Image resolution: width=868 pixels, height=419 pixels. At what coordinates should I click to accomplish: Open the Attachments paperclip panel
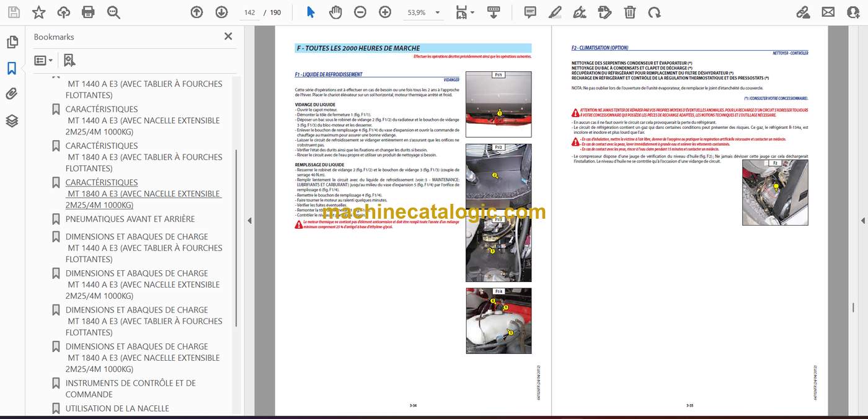(x=12, y=94)
